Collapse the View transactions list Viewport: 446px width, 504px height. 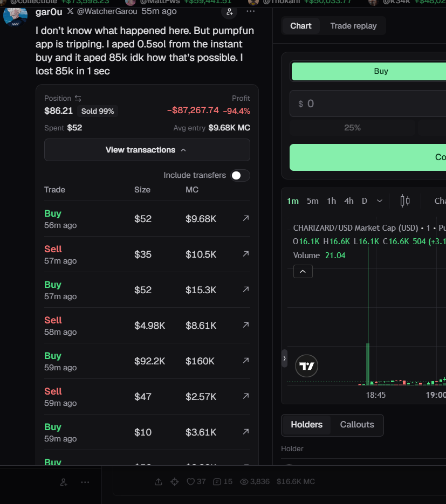(x=147, y=150)
